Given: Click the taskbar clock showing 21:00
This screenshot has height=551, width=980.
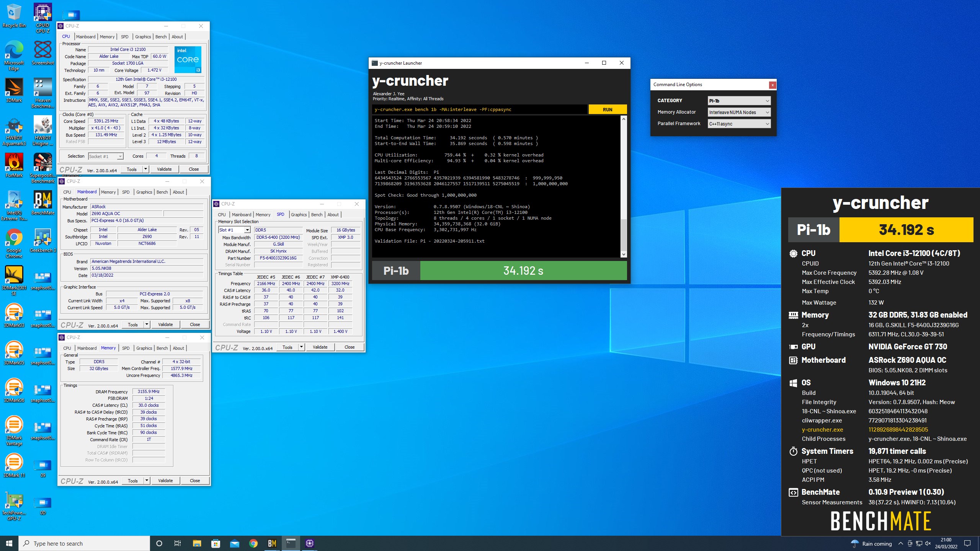Looking at the screenshot, I should pyautogui.click(x=946, y=543).
